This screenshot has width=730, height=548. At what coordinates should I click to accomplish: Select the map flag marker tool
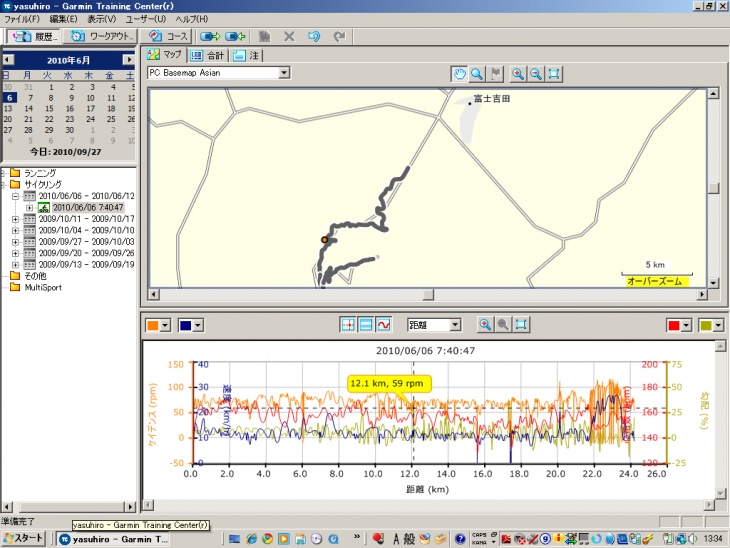[x=496, y=74]
